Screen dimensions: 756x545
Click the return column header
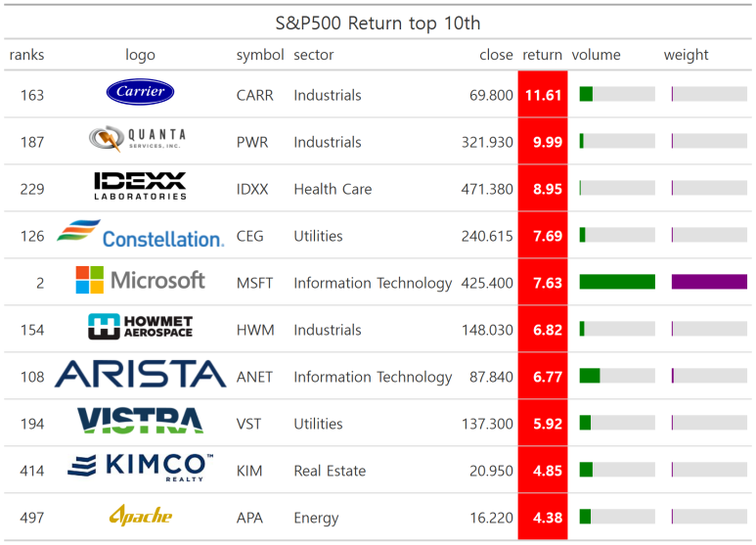point(543,55)
